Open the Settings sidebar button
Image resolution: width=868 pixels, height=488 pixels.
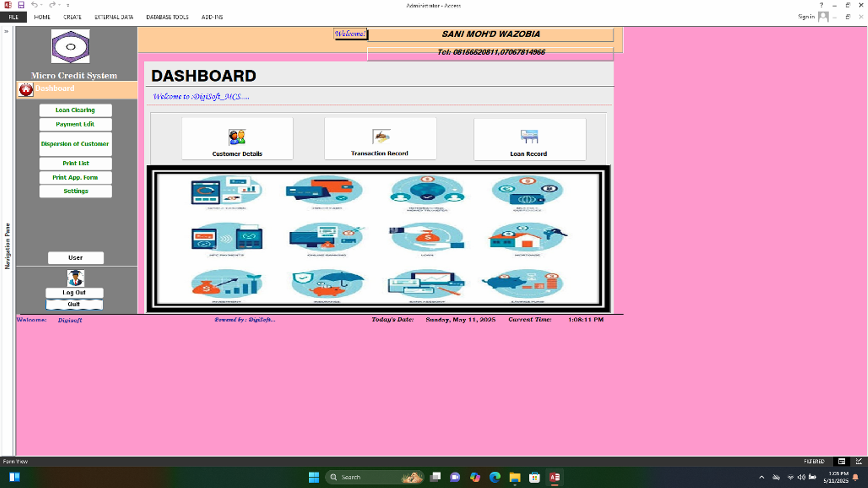(75, 191)
